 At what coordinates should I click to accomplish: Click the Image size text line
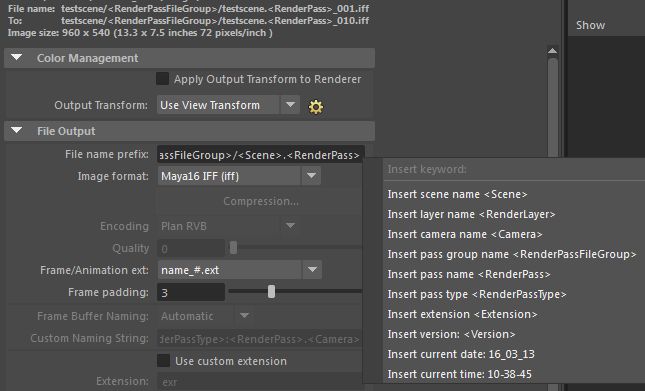140,33
